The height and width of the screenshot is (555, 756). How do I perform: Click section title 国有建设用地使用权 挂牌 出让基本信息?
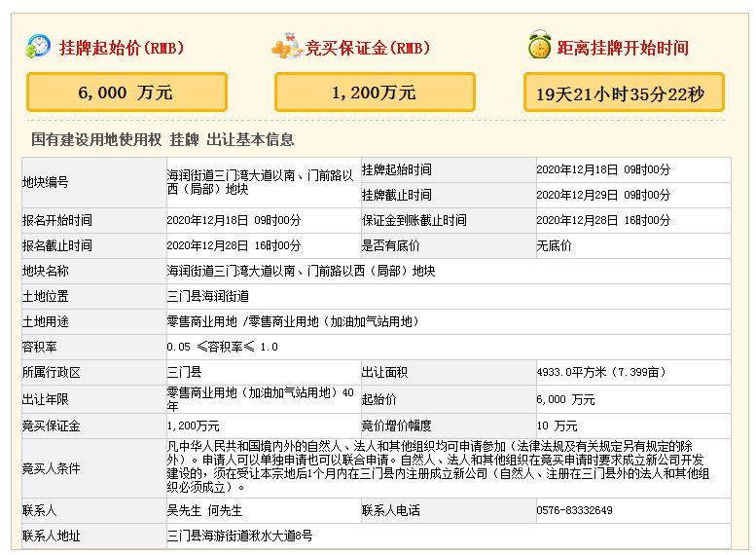pos(162,139)
